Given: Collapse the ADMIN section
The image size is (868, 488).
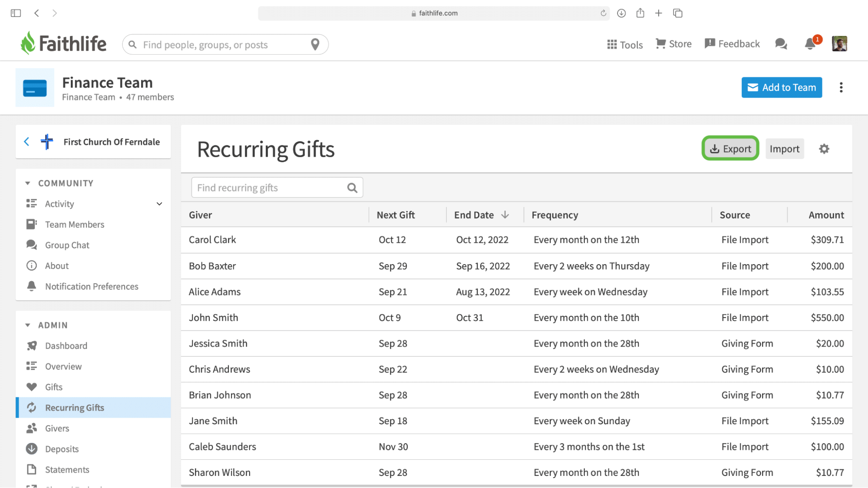Looking at the screenshot, I should [x=28, y=325].
